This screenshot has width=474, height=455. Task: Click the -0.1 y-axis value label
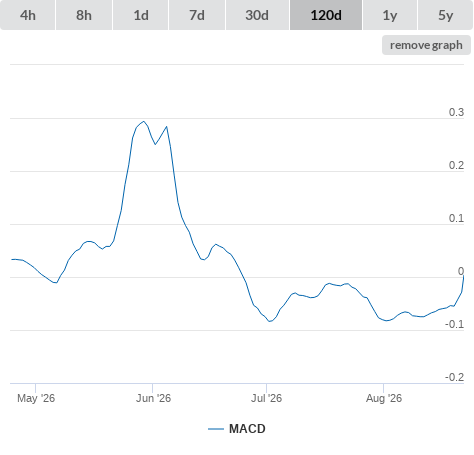(x=454, y=324)
